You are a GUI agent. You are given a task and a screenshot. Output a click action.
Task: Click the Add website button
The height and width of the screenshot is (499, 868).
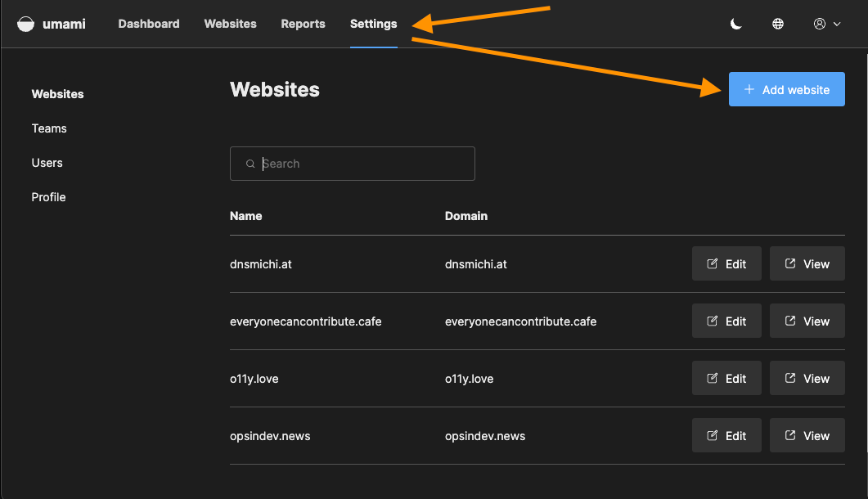click(x=786, y=90)
